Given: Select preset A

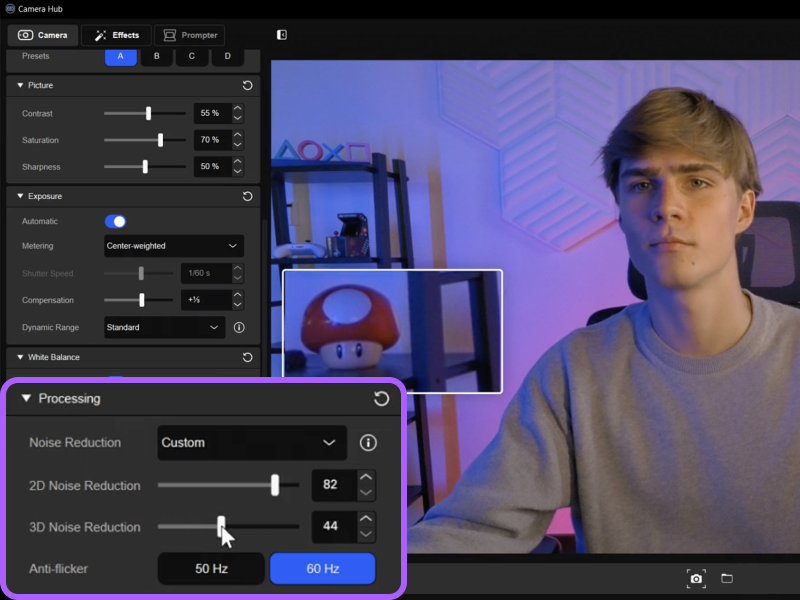Looking at the screenshot, I should click(x=120, y=56).
